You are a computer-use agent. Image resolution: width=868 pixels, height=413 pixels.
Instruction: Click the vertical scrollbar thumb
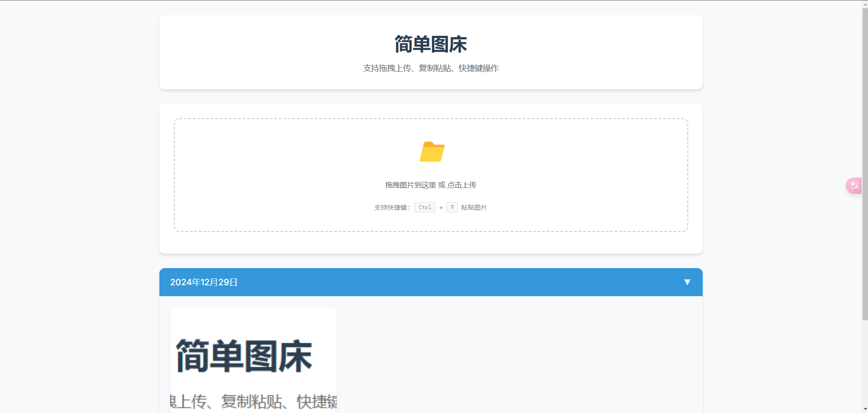(864, 163)
